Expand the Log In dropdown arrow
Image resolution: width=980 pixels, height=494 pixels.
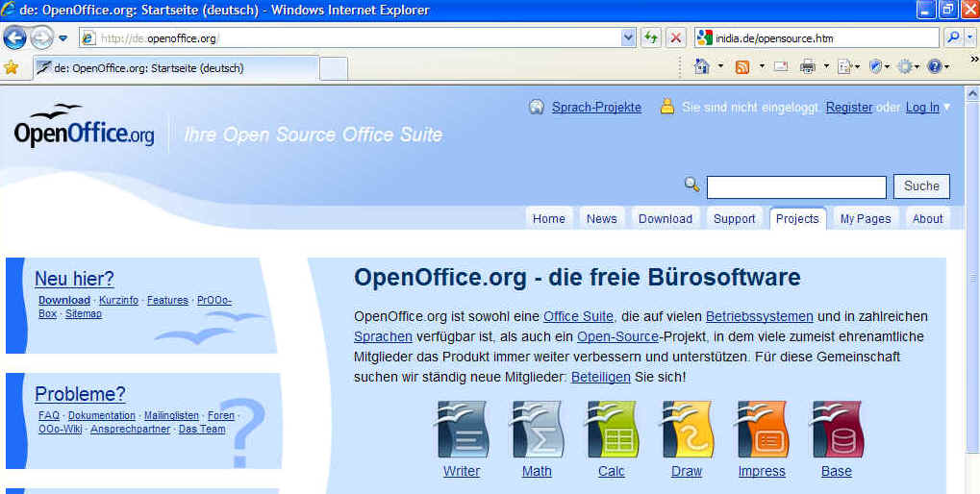946,108
